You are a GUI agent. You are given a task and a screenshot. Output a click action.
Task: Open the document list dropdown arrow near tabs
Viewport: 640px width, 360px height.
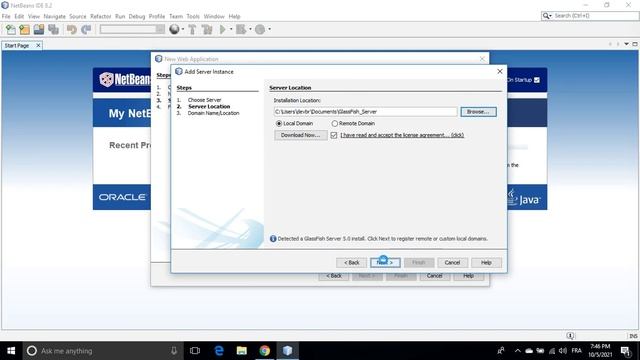pos(626,44)
